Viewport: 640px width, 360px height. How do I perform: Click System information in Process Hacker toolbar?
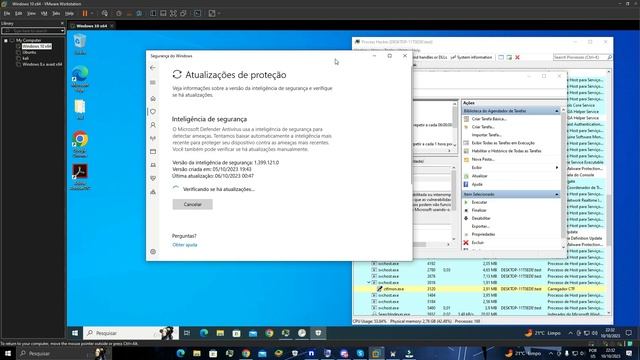[471, 58]
